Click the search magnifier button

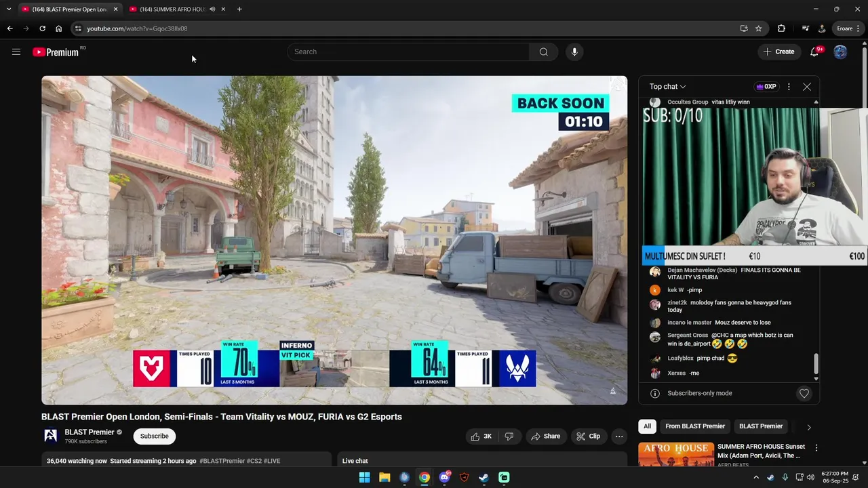click(x=543, y=52)
